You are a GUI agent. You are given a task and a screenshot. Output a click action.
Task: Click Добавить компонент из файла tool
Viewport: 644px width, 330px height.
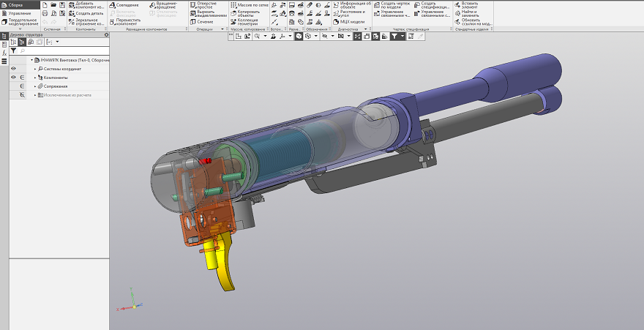86,4
